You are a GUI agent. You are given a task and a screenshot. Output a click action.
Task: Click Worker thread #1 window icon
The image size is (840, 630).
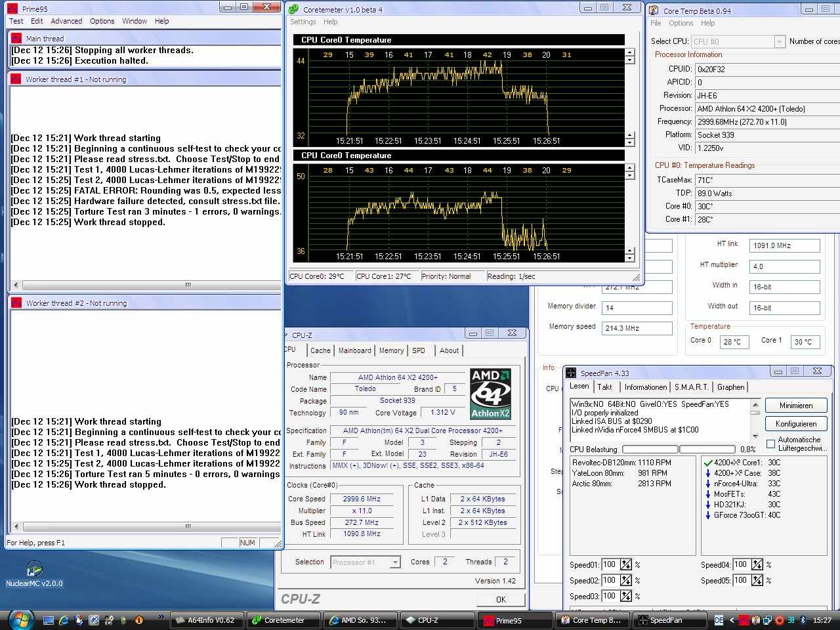click(16, 79)
